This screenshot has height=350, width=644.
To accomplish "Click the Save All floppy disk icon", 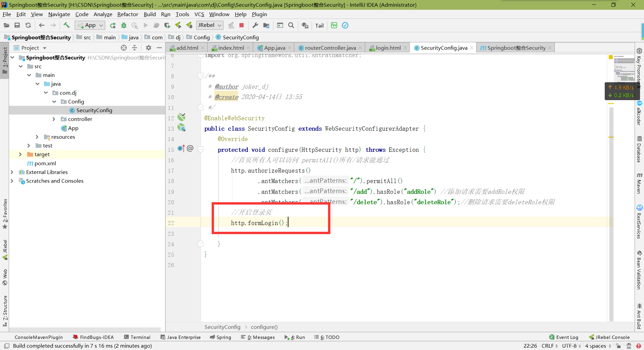I will [17, 25].
